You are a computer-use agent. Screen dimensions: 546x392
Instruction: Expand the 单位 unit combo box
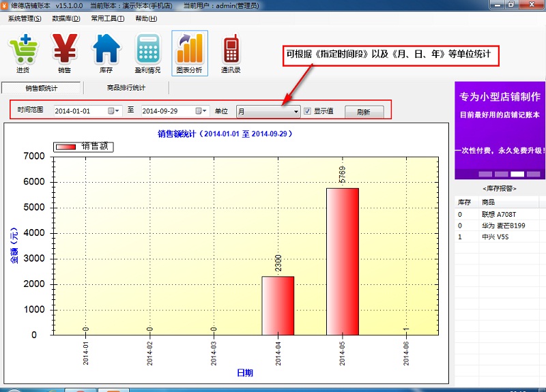296,111
